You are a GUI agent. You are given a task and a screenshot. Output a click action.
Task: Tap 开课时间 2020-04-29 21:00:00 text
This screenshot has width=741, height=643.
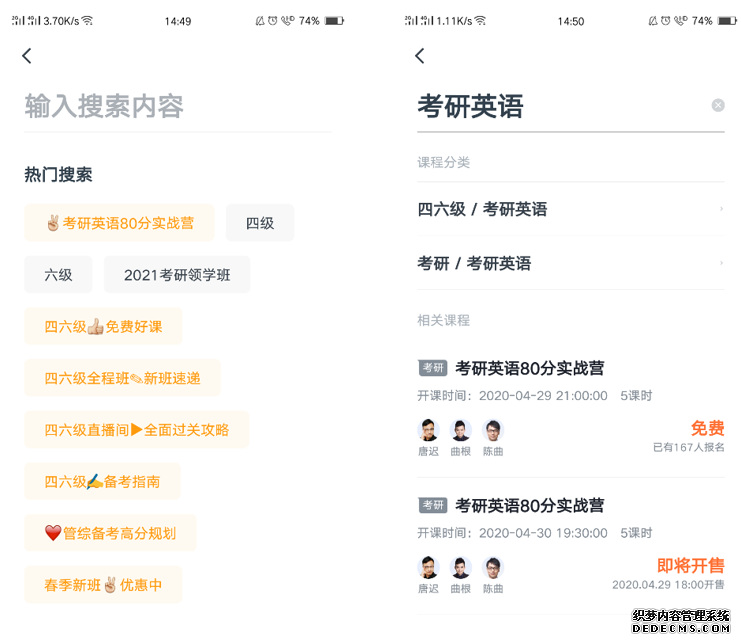(x=512, y=395)
